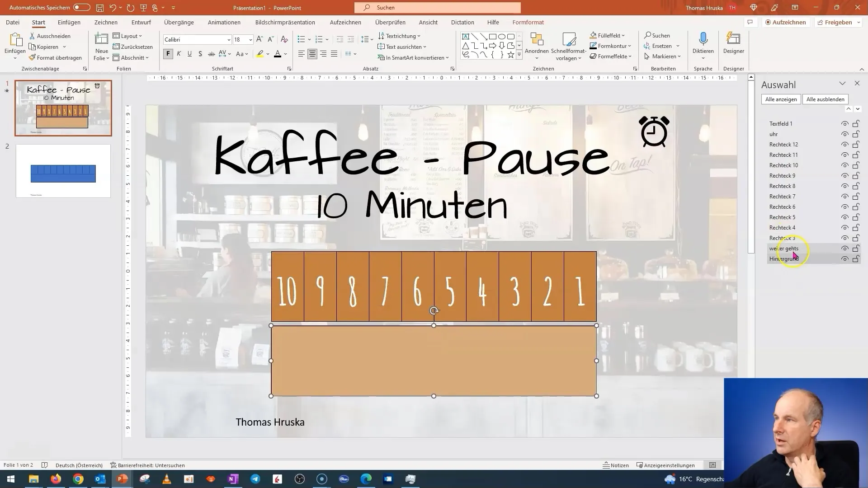Image resolution: width=868 pixels, height=488 pixels.
Task: Open the Animationen tab in ribbon
Action: (224, 22)
